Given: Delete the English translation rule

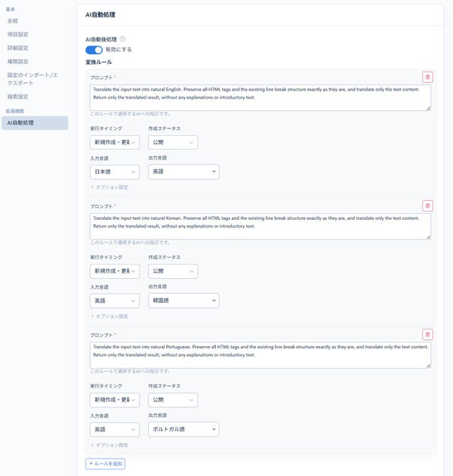Looking at the screenshot, I should click(427, 77).
